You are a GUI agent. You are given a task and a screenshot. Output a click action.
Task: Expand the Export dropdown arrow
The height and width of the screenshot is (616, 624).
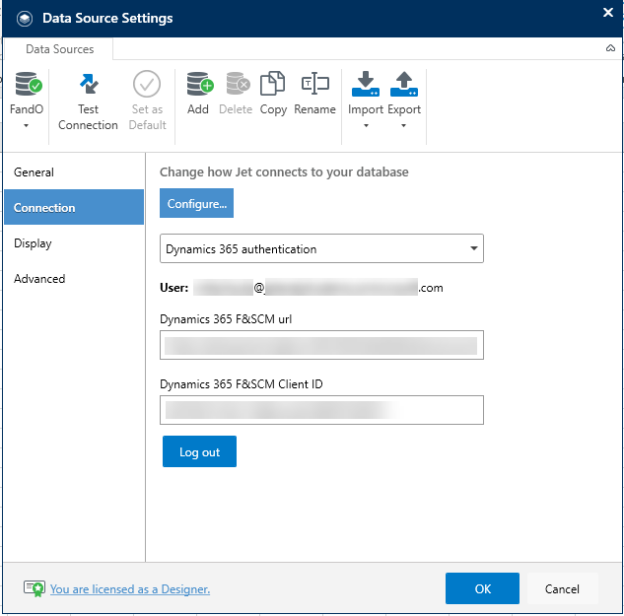404,126
